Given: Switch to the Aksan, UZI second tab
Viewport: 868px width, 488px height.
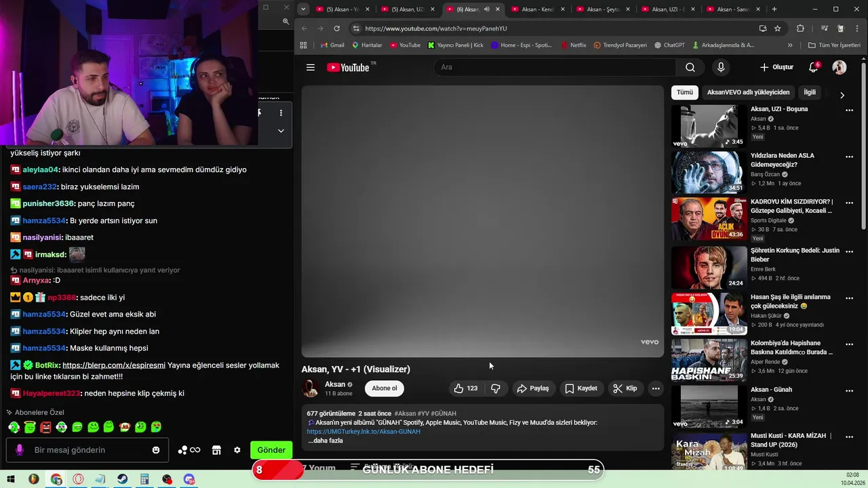Looking at the screenshot, I should (x=408, y=9).
